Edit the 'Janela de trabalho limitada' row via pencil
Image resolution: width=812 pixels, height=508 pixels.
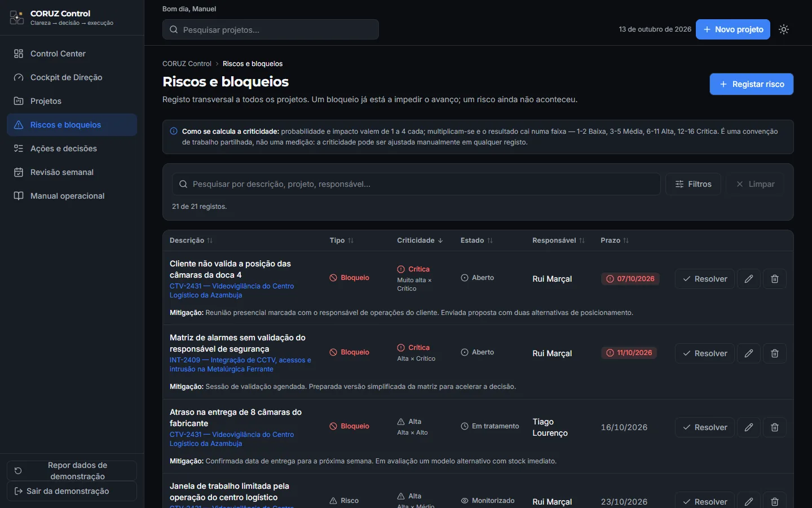[749, 501]
